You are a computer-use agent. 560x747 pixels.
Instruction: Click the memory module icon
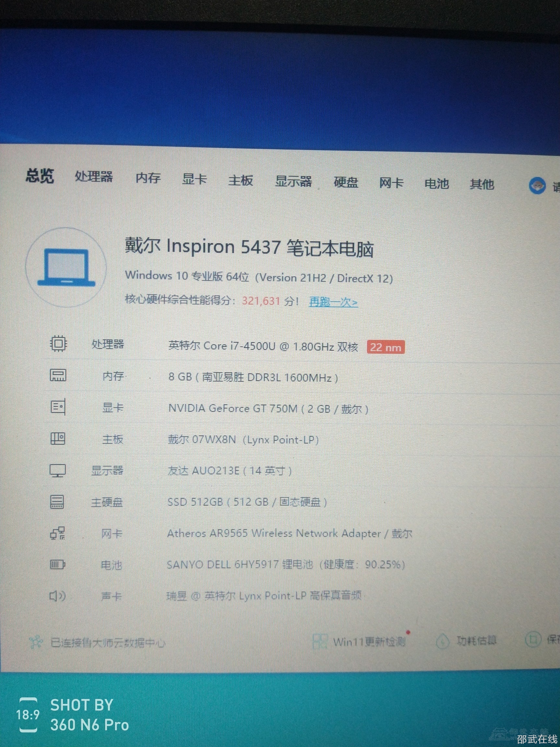pyautogui.click(x=58, y=375)
